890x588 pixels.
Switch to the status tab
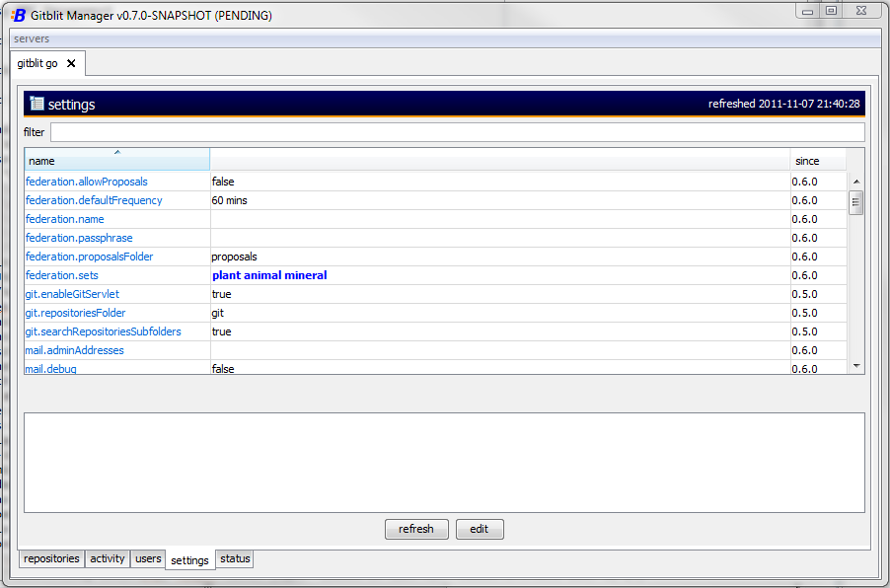click(x=235, y=558)
